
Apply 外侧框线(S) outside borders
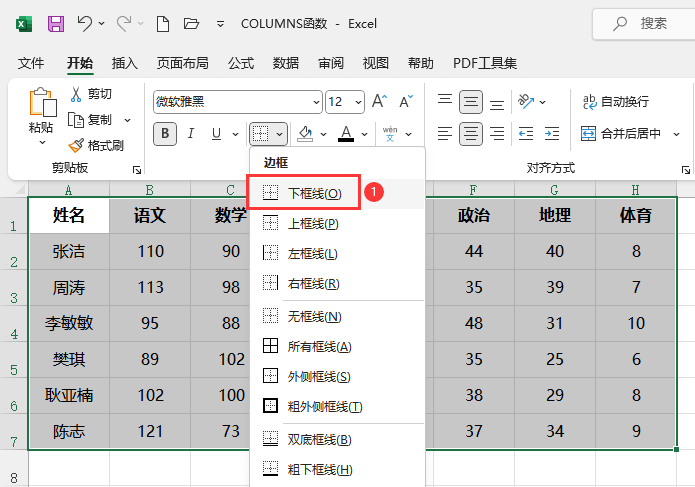tap(337, 377)
